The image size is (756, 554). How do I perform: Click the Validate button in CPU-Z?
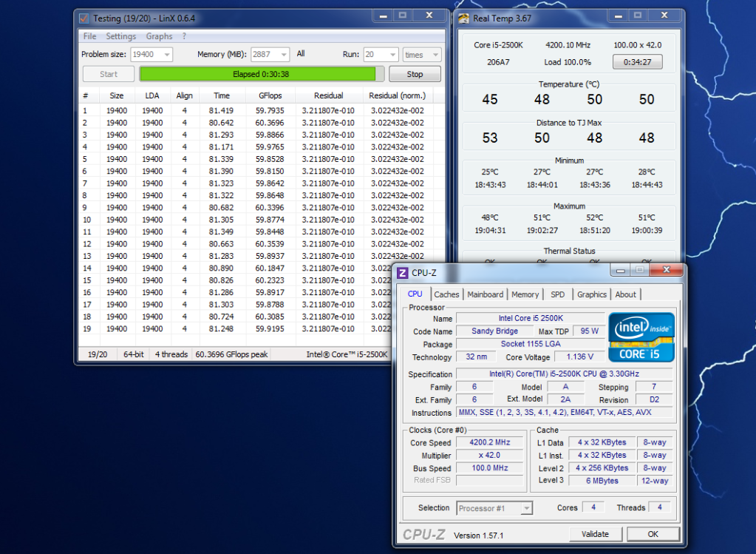pyautogui.click(x=595, y=534)
